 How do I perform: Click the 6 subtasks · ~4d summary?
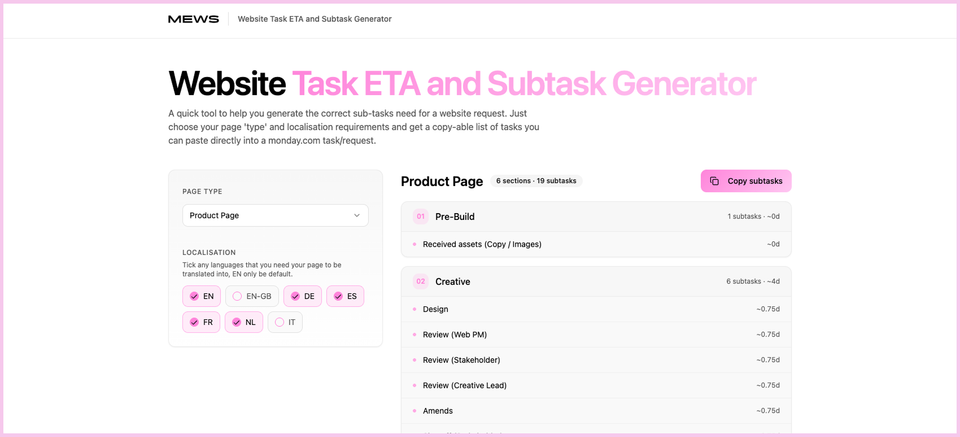752,282
